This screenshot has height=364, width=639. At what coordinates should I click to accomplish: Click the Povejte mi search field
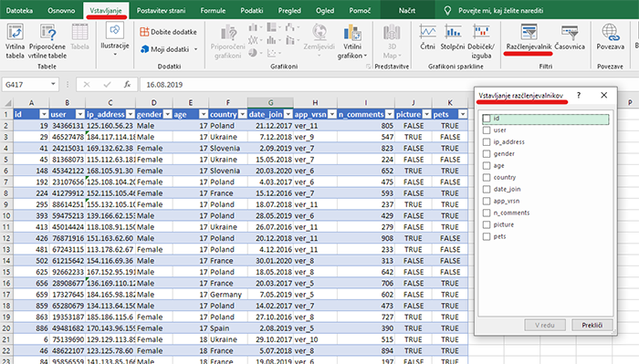click(500, 11)
